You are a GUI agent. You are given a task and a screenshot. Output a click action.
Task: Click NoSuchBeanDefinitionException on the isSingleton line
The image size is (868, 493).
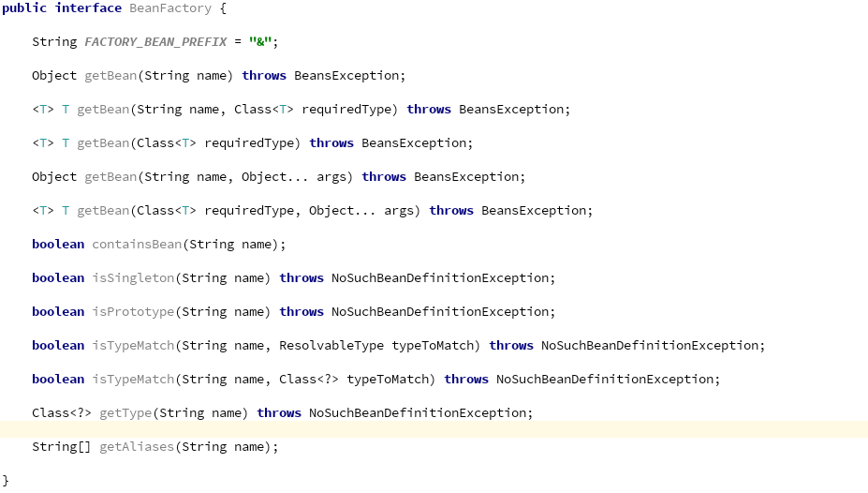click(440, 278)
